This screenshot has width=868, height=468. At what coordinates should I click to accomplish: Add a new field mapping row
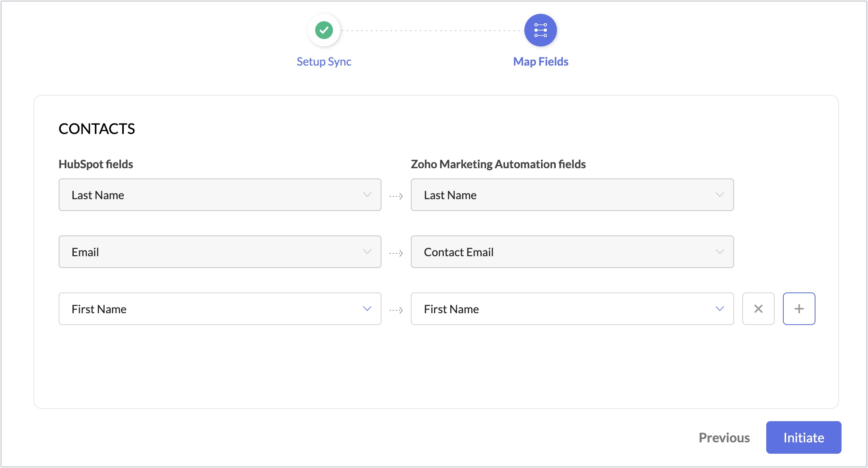point(799,309)
